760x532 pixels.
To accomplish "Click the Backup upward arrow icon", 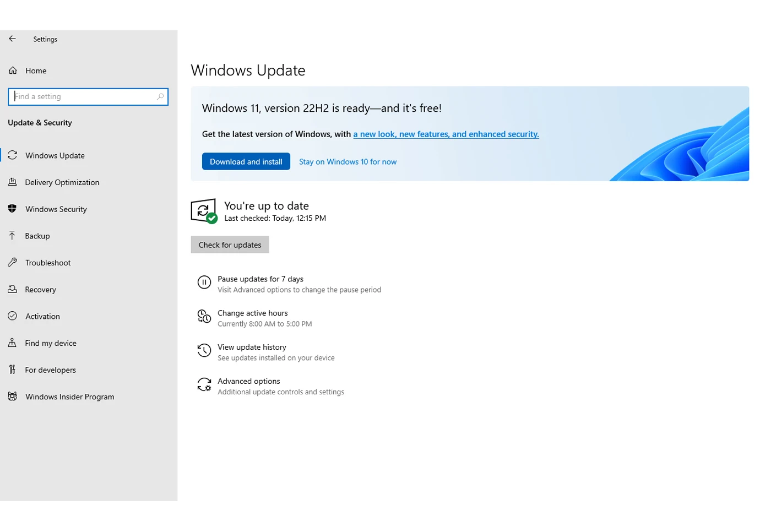I will click(x=12, y=236).
